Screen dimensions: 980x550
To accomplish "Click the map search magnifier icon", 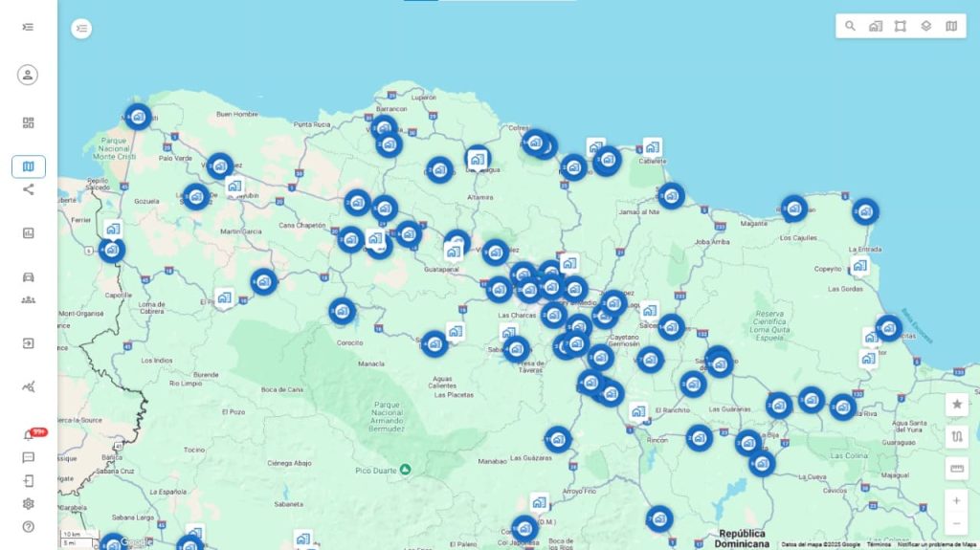I will (x=850, y=26).
